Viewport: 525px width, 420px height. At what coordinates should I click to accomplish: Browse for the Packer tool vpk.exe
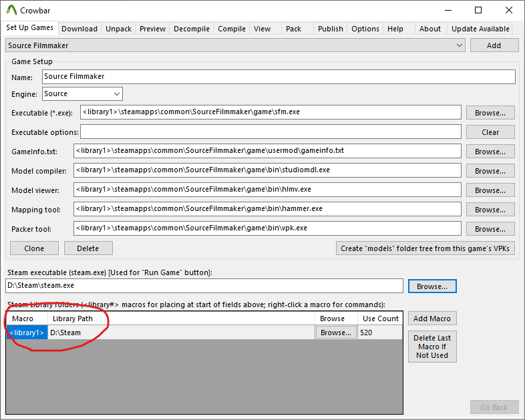pyautogui.click(x=490, y=229)
